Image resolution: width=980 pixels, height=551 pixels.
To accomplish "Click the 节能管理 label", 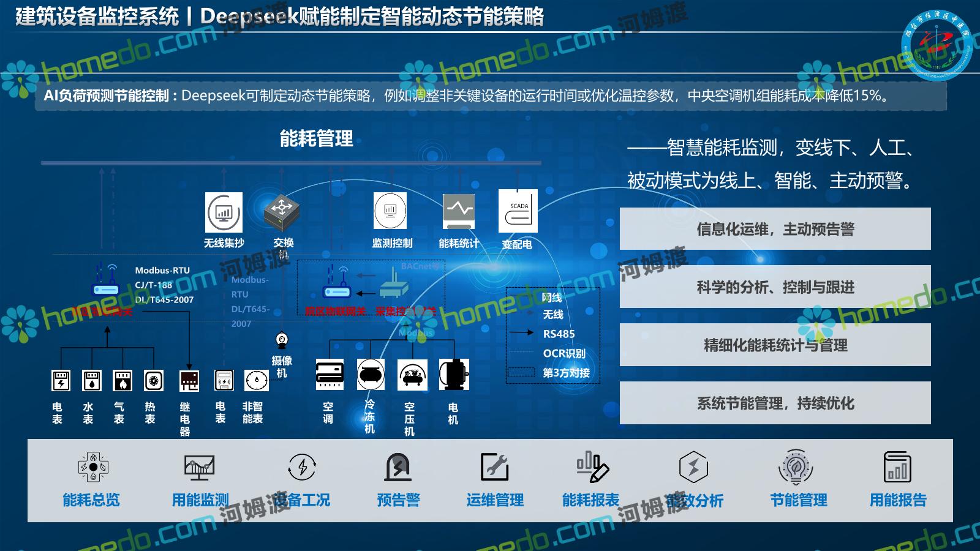I will (x=799, y=500).
